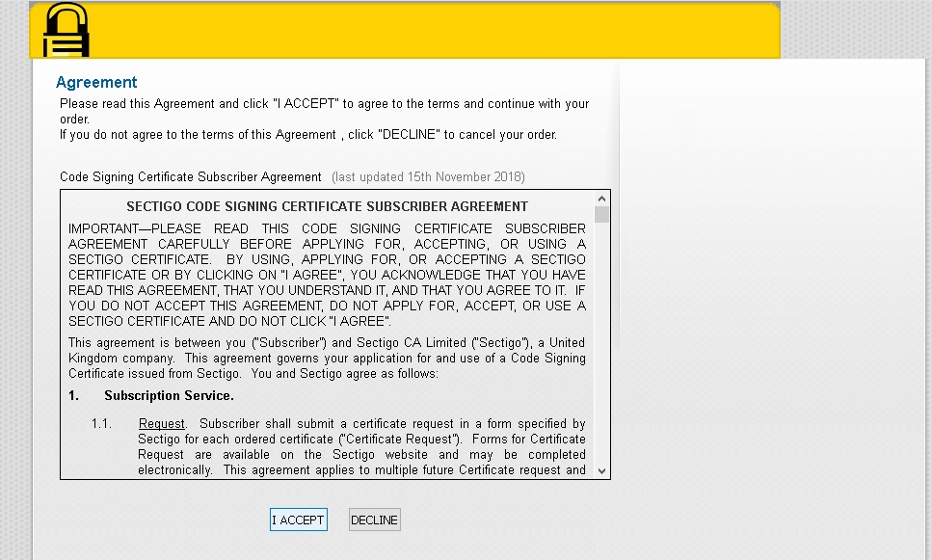Click the "Code Signing Certificate Subscriber Agreement" label
Image resolution: width=932 pixels, height=560 pixels.
(x=191, y=177)
